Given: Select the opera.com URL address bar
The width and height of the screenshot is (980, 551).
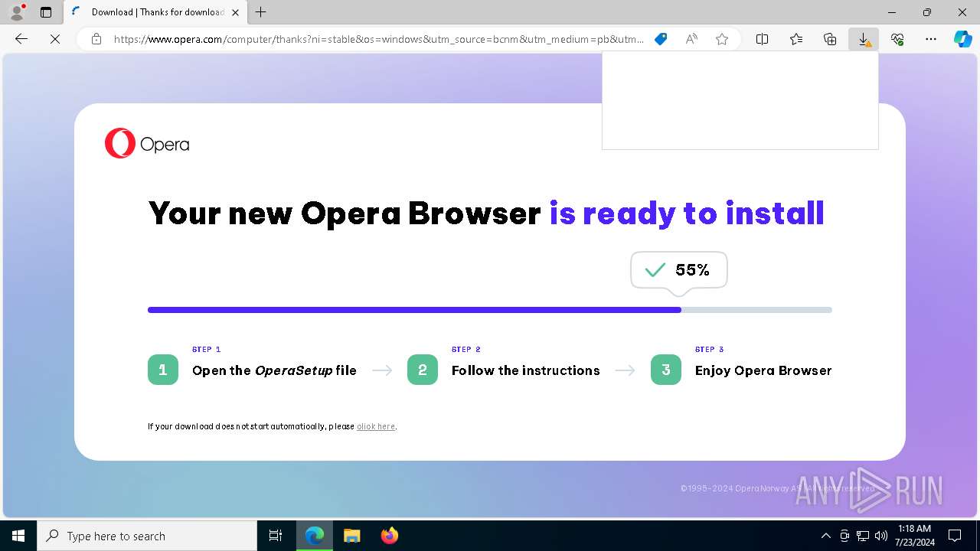Looking at the screenshot, I should pyautogui.click(x=378, y=39).
